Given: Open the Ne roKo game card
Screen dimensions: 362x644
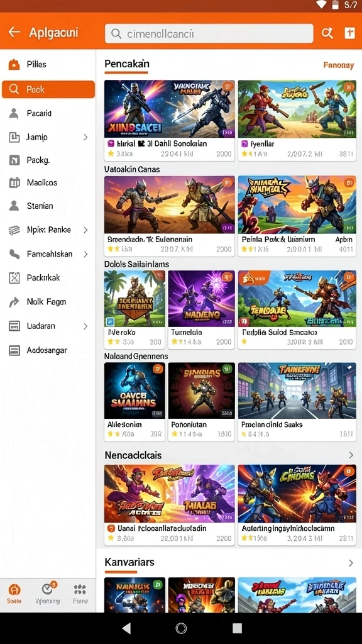Looking at the screenshot, I should pyautogui.click(x=134, y=309).
